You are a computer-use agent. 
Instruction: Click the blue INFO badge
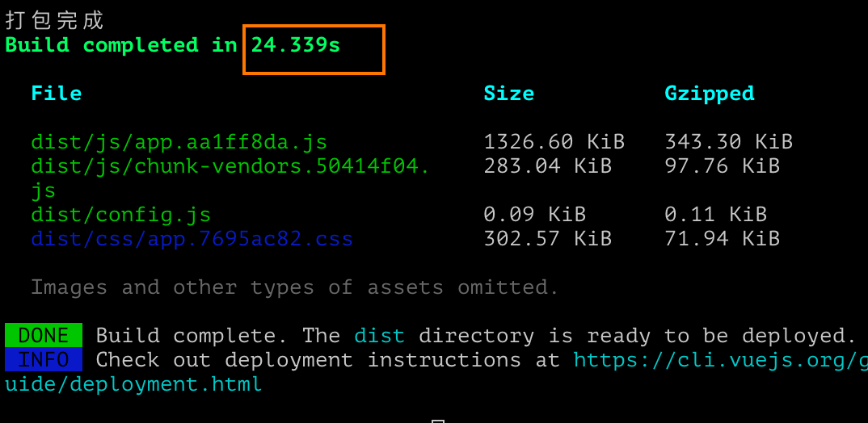pos(44,359)
